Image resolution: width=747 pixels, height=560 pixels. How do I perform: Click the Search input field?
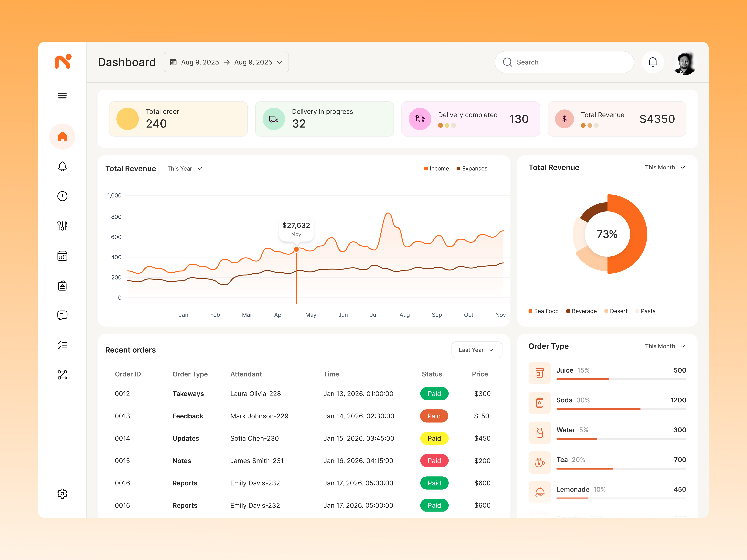click(x=564, y=62)
